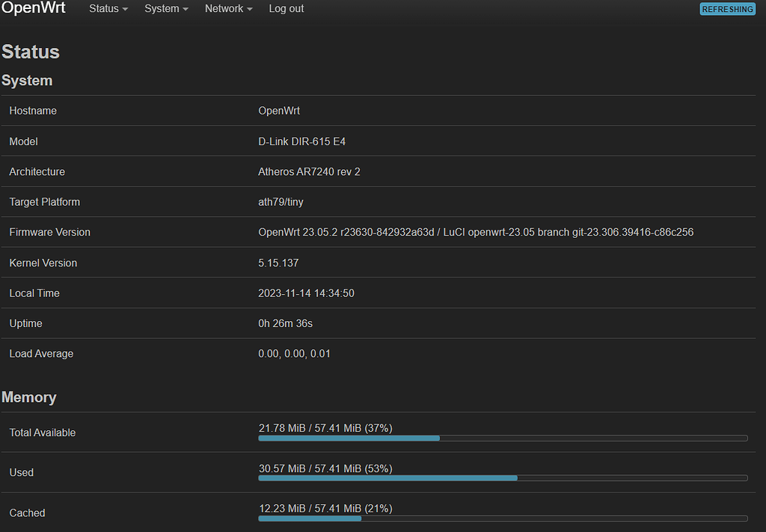This screenshot has width=766, height=532.
Task: Open the Status navigation link
Action: pyautogui.click(x=103, y=9)
